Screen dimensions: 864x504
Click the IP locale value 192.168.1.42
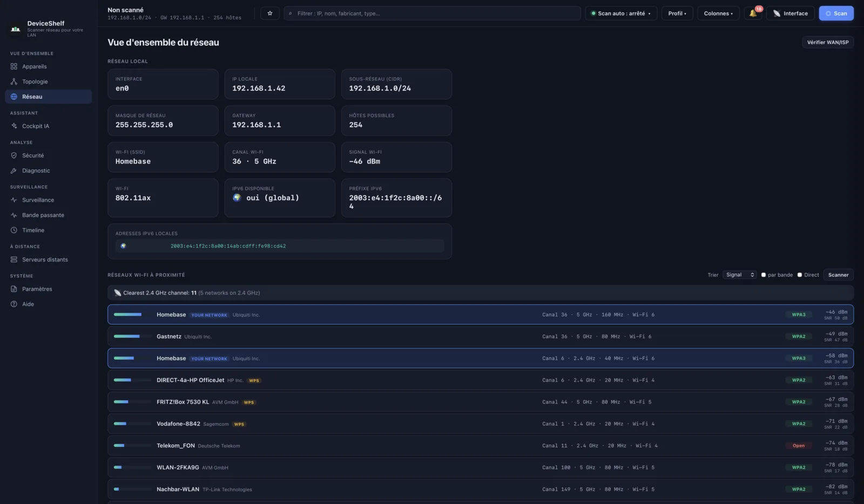(x=259, y=88)
